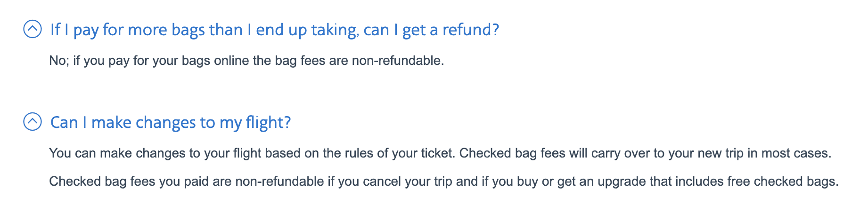
Task: Click the sentence 'Checked bag fees will carry over'
Action: coord(645,153)
